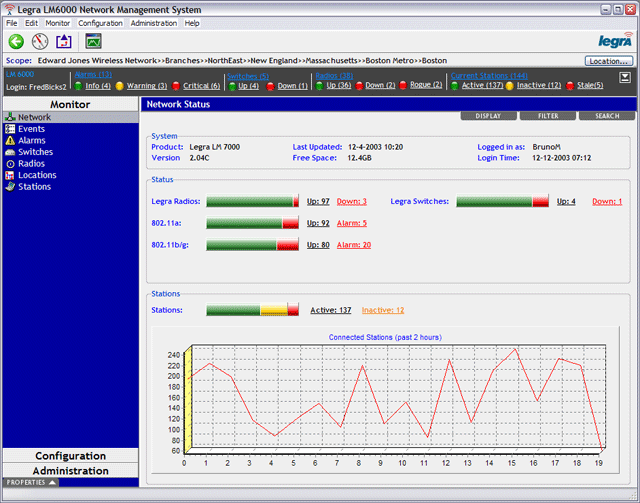Click red Stale(5) status dot
This screenshot has width=640, height=503.
click(x=570, y=85)
